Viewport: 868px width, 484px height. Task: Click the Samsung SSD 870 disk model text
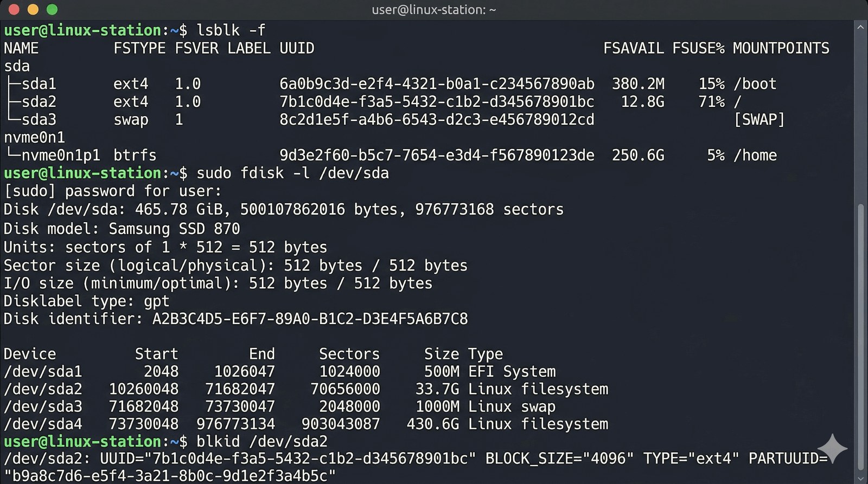click(174, 229)
